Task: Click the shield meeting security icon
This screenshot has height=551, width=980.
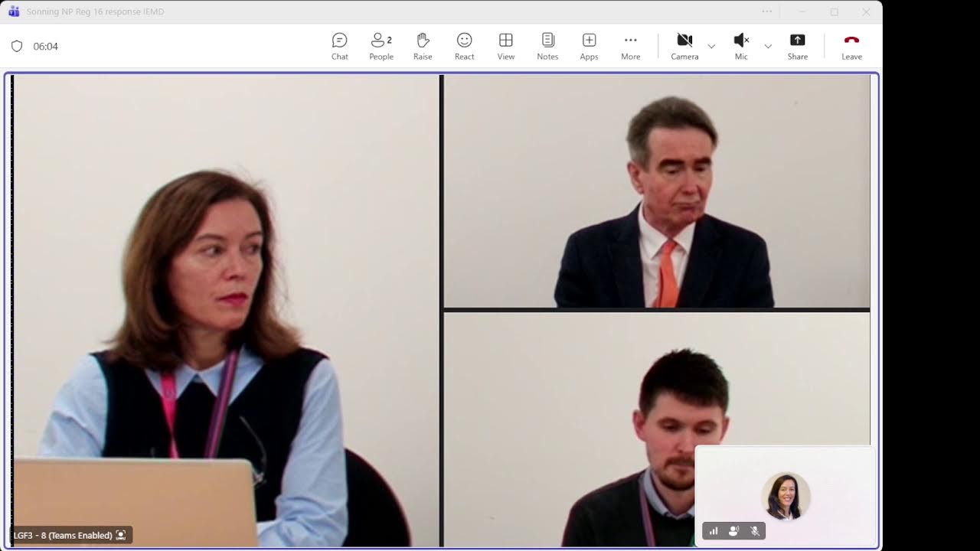Action: [x=17, y=46]
